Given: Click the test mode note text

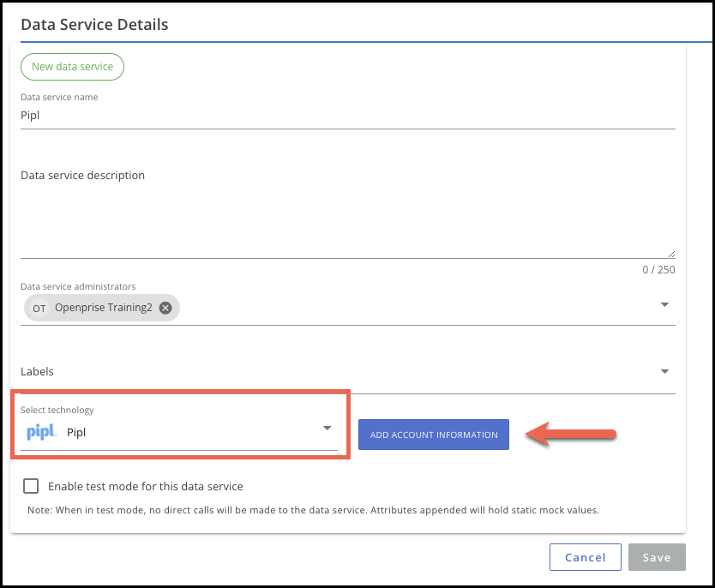Looking at the screenshot, I should (x=313, y=510).
